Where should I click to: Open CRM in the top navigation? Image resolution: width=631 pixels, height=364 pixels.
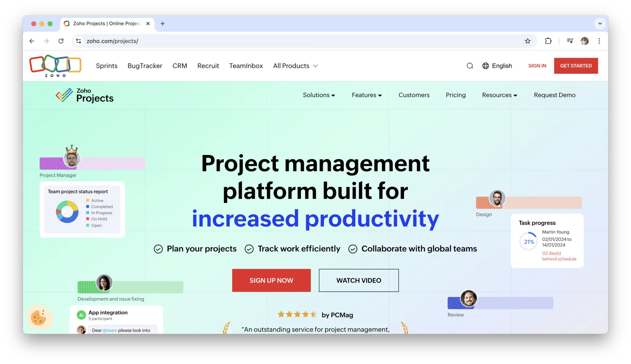180,66
